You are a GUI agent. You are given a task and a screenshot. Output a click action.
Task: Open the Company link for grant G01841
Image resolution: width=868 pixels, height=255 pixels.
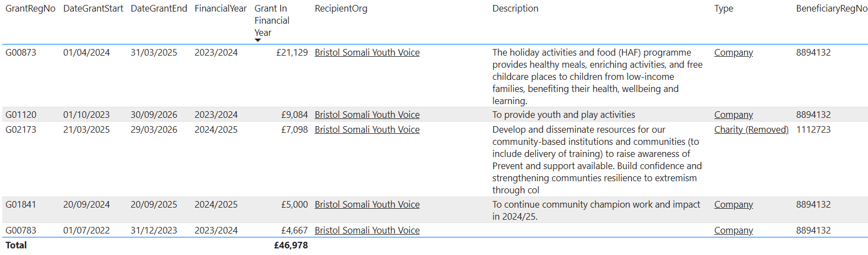tap(733, 205)
